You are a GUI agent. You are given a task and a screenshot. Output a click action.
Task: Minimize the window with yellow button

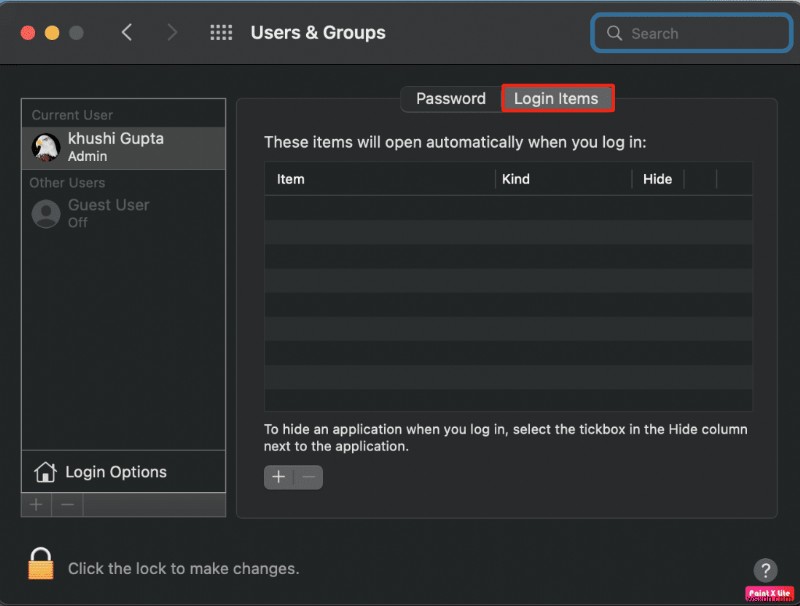[x=52, y=33]
